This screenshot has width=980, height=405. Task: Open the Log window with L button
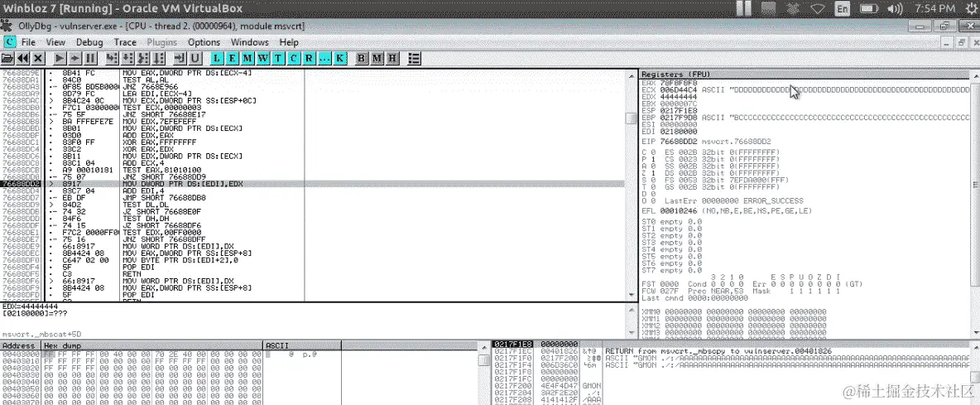[217, 58]
